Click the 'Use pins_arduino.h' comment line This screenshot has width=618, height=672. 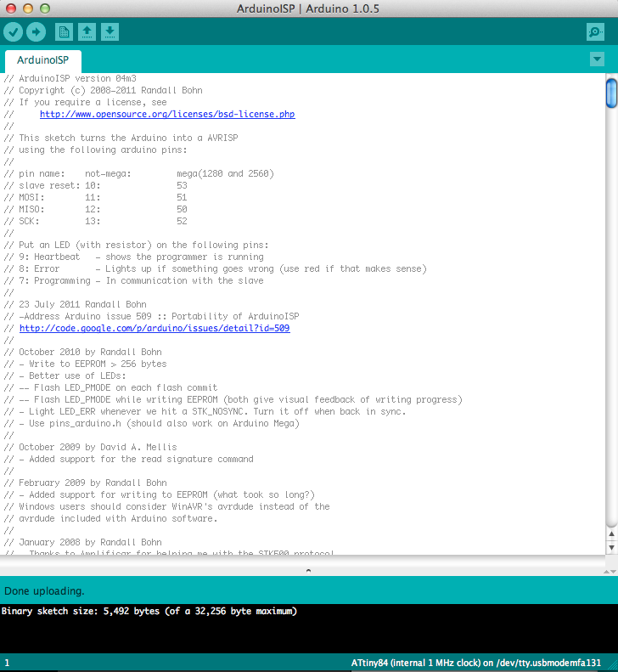(x=152, y=423)
